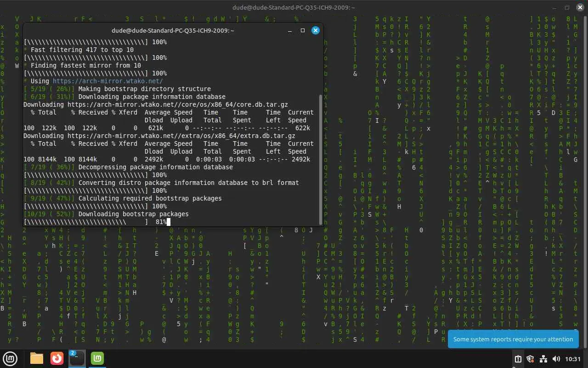This screenshot has width=588, height=368.
Task: Click 'Decompressing package information database' line
Action: (x=128, y=167)
